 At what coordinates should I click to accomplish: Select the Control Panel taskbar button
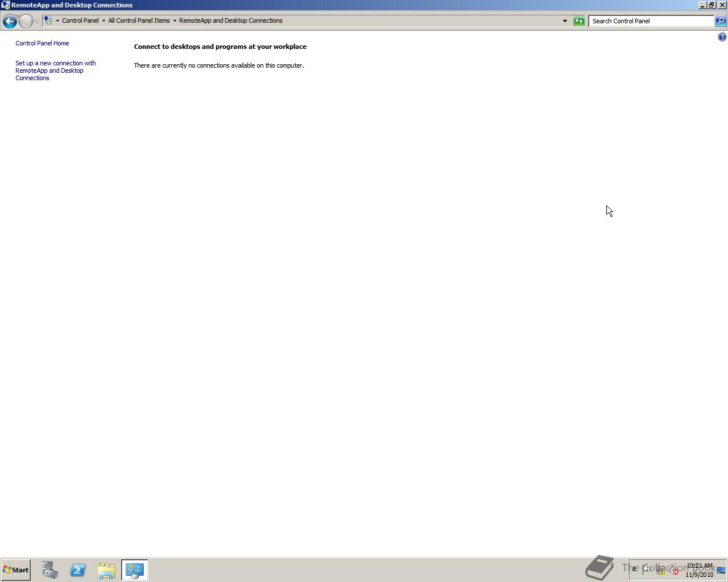[135, 570]
